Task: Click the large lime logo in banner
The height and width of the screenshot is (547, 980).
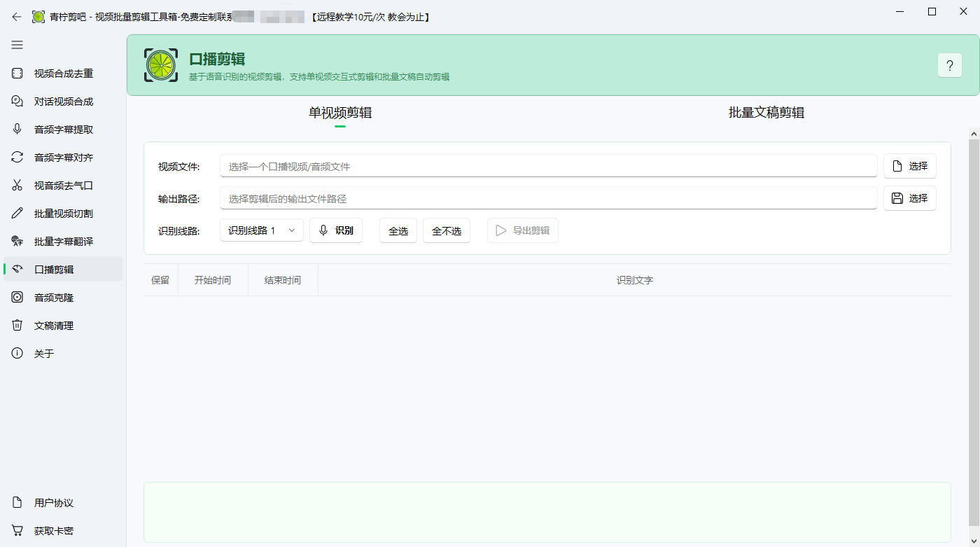Action: coord(162,65)
